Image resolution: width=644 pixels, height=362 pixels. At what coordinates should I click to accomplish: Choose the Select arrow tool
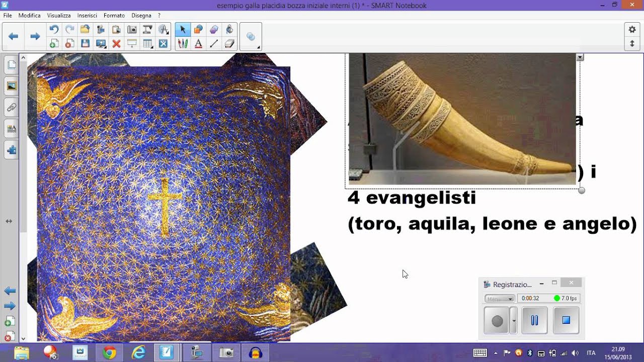183,29
